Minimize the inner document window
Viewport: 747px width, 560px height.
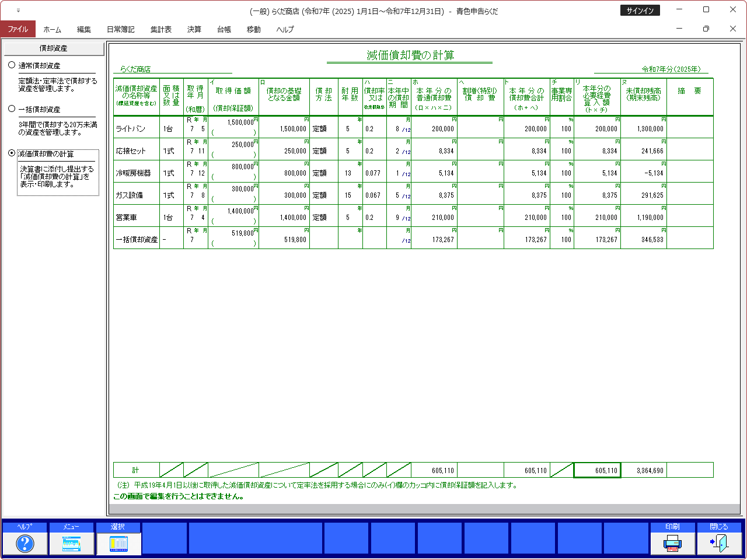(679, 29)
